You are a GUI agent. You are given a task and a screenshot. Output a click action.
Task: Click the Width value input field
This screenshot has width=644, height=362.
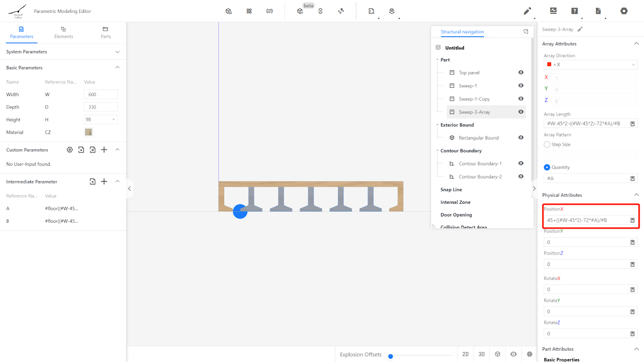(101, 95)
